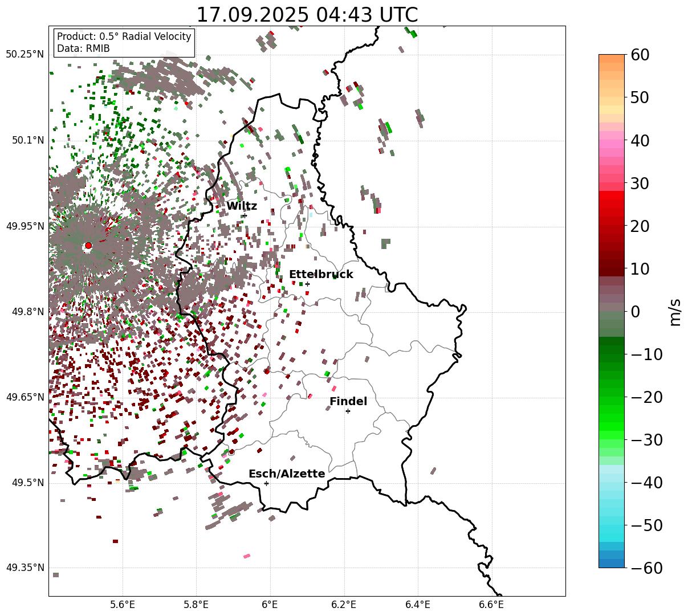The height and width of the screenshot is (616, 688).
Task: Click the 'Data: RMIB' text
Action: pyautogui.click(x=83, y=48)
